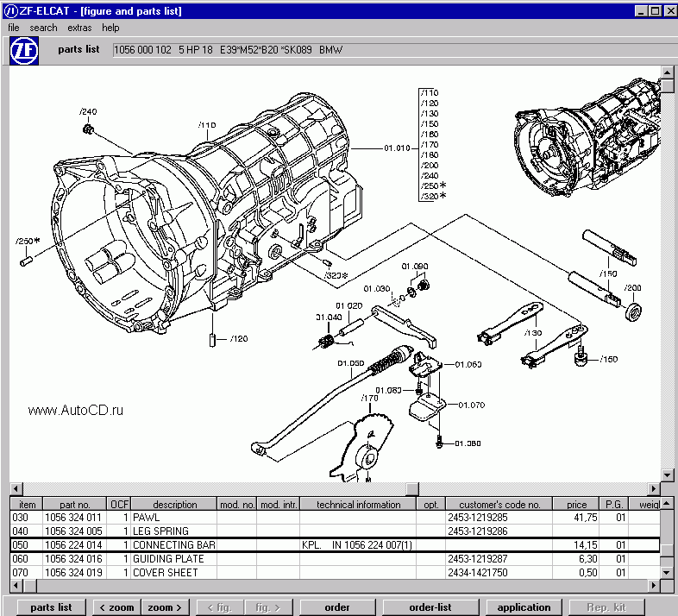Click the 'zoom >' zoom-in button
Screen dimensions: 678x616
(x=164, y=607)
